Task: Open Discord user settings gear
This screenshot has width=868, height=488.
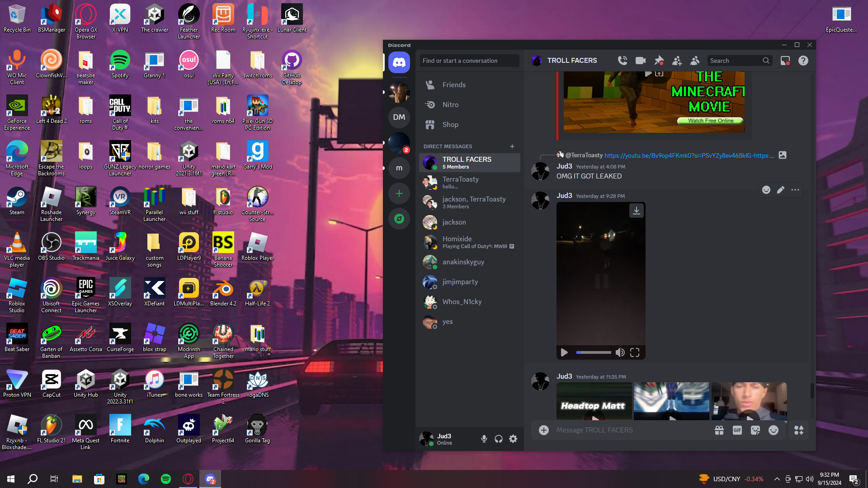Action: click(513, 439)
